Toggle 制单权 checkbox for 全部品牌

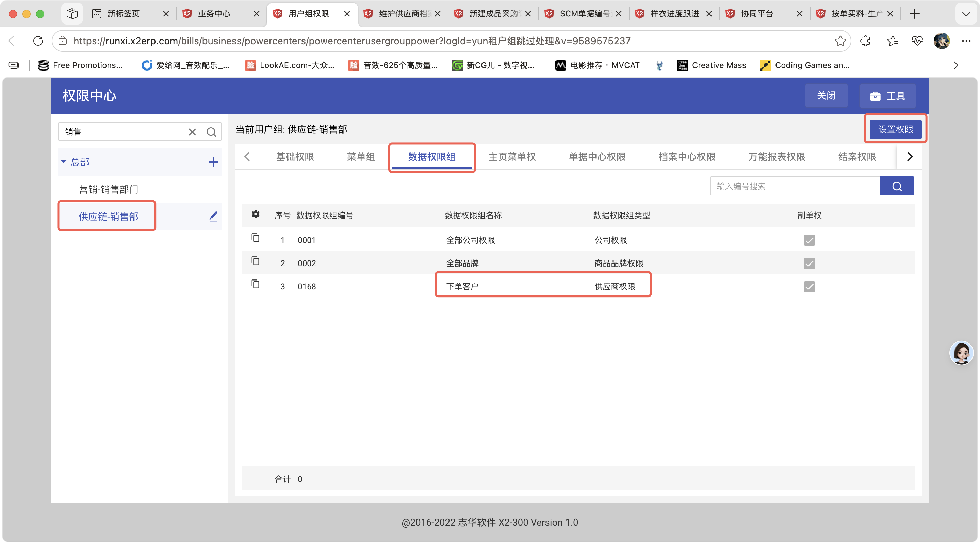(809, 263)
